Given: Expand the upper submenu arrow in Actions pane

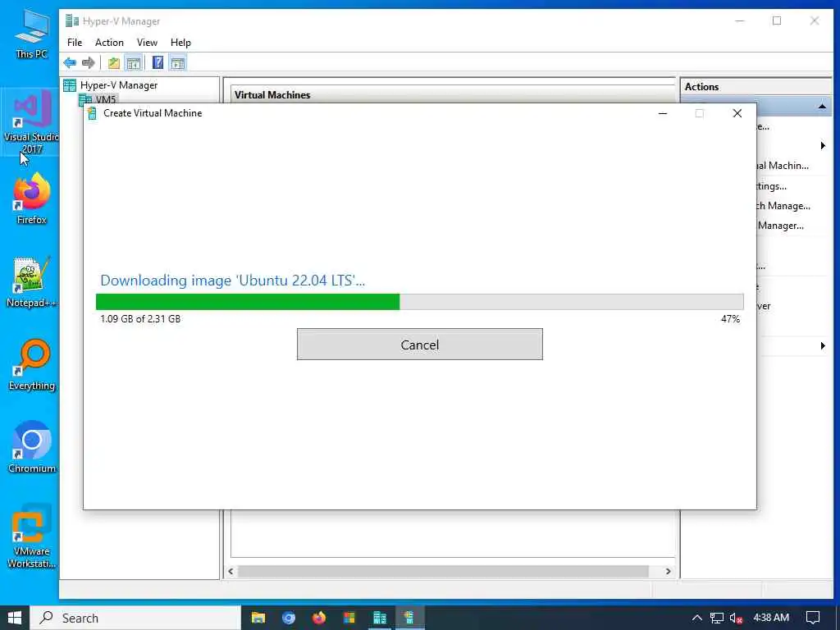Looking at the screenshot, I should point(823,146).
